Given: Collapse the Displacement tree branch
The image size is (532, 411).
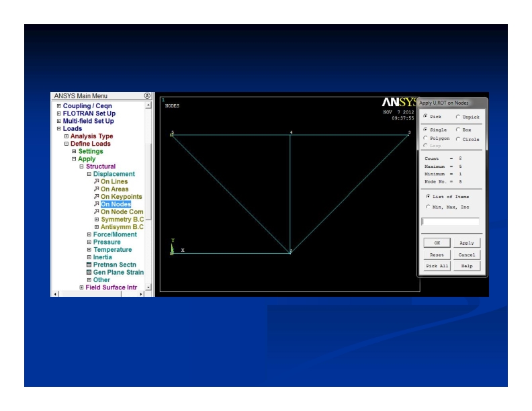Looking at the screenshot, I should pyautogui.click(x=89, y=174).
